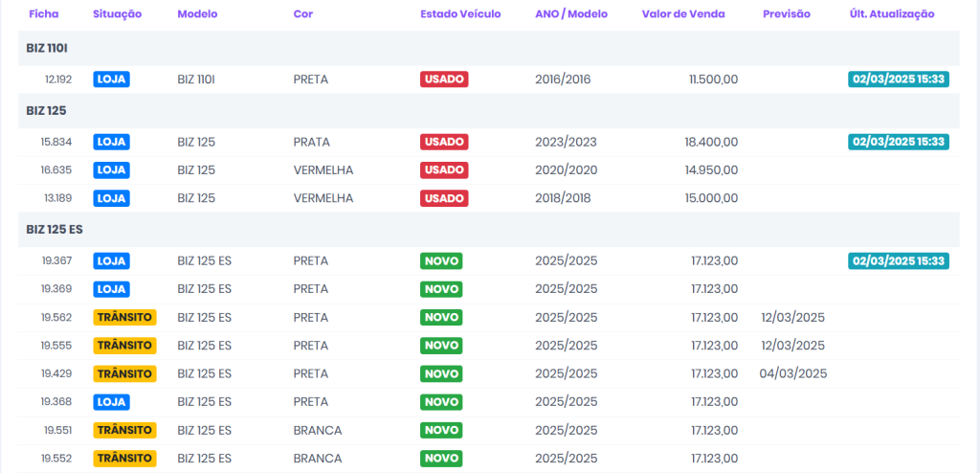The height and width of the screenshot is (473, 980).
Task: Toggle the BIZ 125 ES group header
Action: [54, 230]
